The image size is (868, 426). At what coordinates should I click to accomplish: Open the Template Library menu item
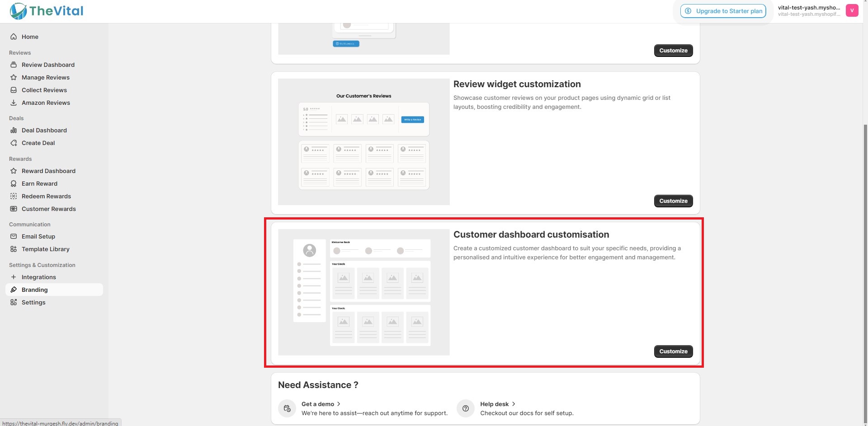pyautogui.click(x=54, y=249)
